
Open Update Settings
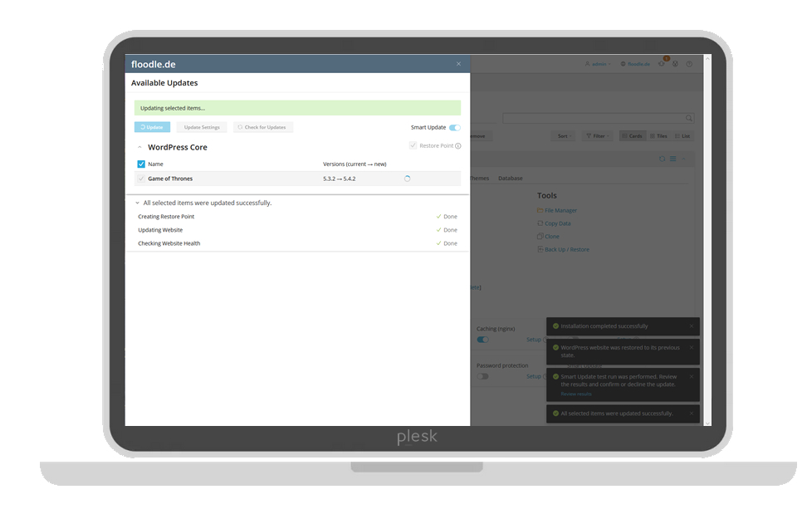(202, 127)
